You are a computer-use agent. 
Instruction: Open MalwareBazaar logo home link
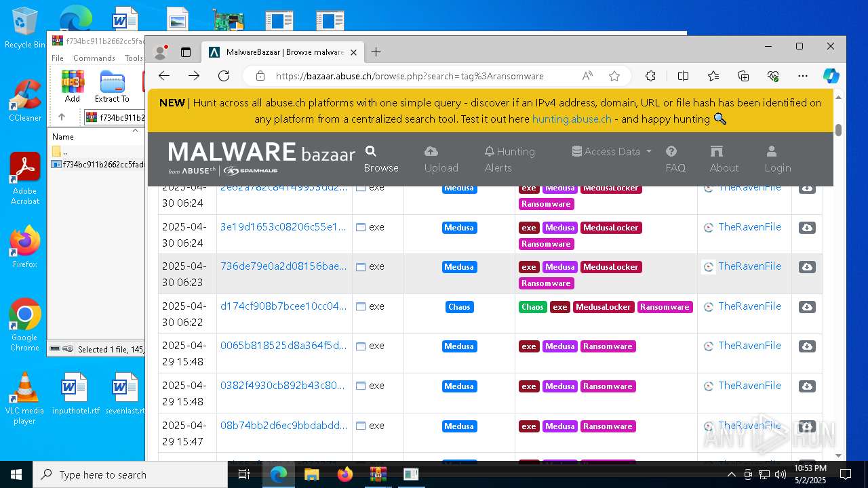(x=261, y=159)
